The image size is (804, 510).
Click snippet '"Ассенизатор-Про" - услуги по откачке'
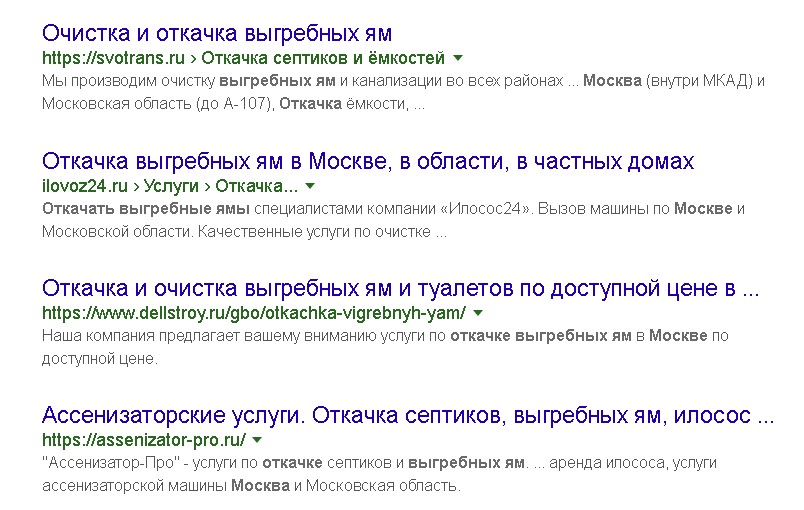182,463
